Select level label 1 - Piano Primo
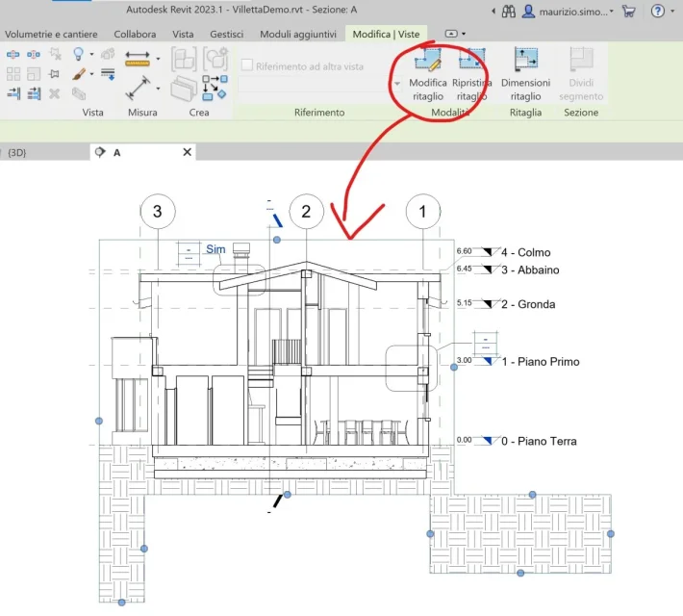The image size is (683, 616). pos(540,362)
